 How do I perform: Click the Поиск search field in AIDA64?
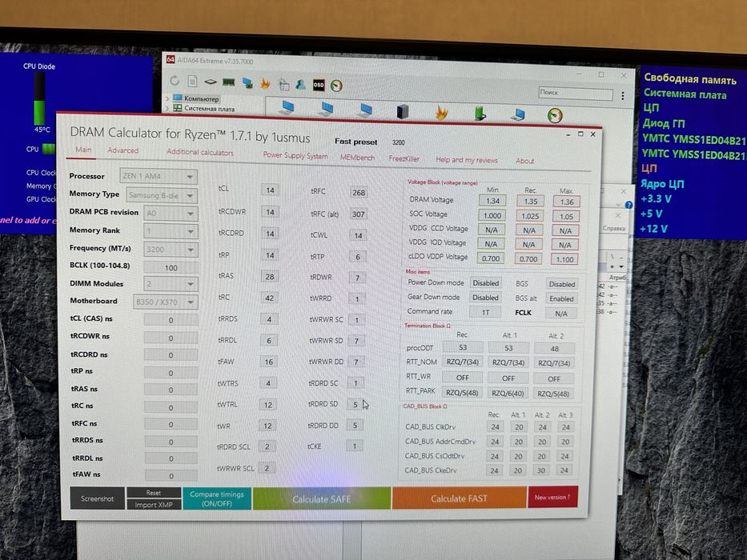click(576, 93)
